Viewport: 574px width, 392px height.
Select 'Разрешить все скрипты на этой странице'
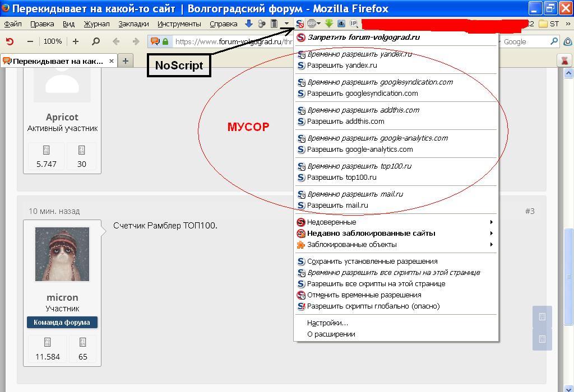396,284
